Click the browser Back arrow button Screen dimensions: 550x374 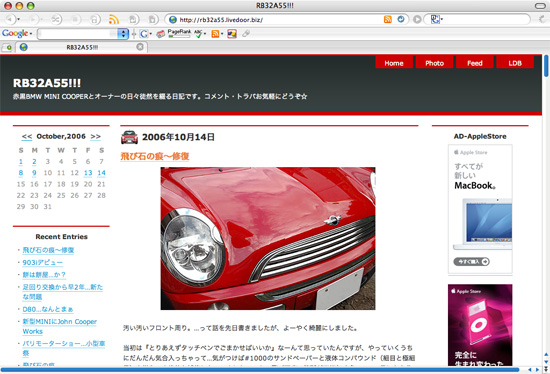tap(10, 19)
